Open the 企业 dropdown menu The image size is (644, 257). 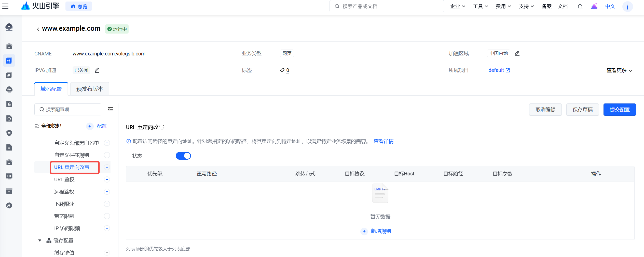tap(457, 6)
